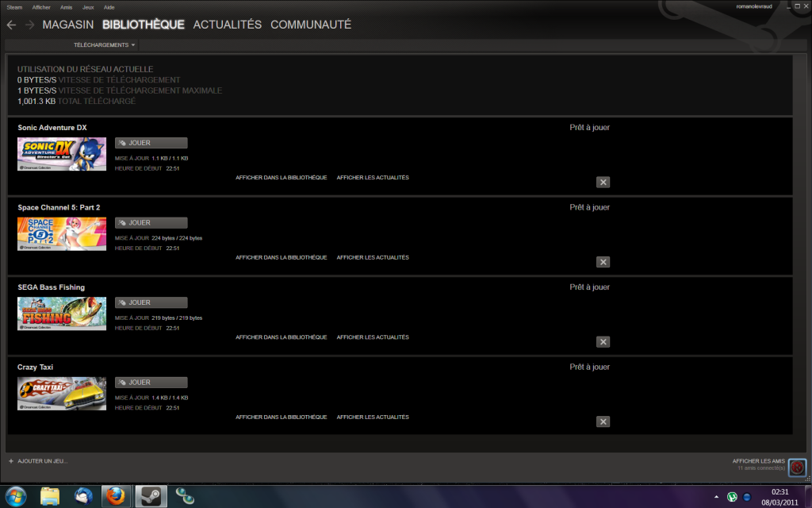Viewport: 812px width, 508px height.
Task: Launch Thunderbird from the taskbar
Action: click(x=82, y=496)
